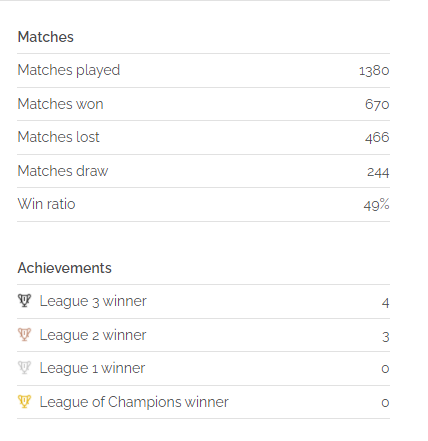Click the 244 draws value

(378, 172)
